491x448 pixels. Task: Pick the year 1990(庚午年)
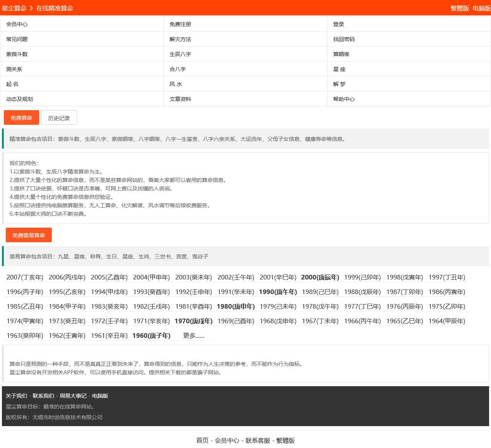(x=278, y=292)
